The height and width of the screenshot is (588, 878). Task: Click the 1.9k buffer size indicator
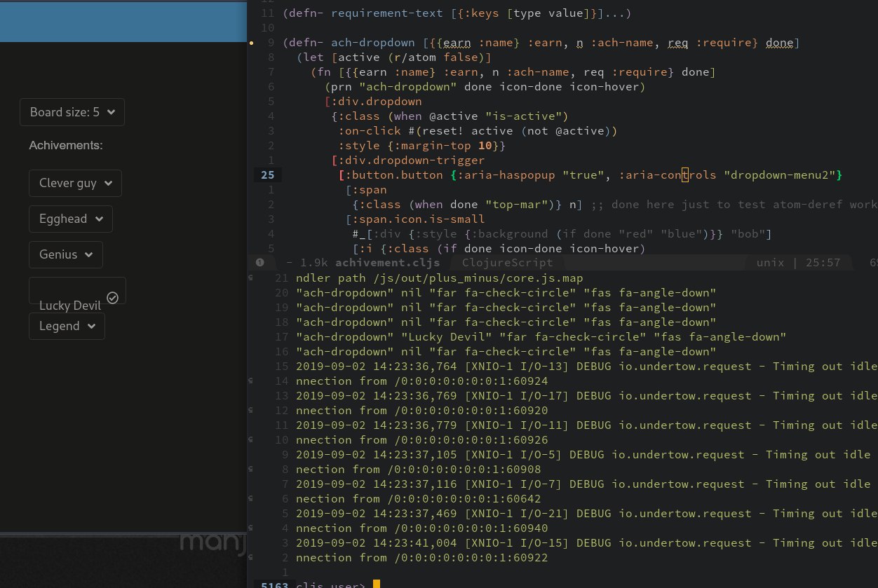pyautogui.click(x=314, y=263)
